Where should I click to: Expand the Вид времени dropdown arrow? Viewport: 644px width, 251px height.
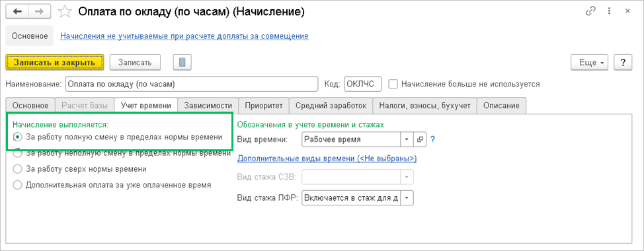click(x=406, y=139)
